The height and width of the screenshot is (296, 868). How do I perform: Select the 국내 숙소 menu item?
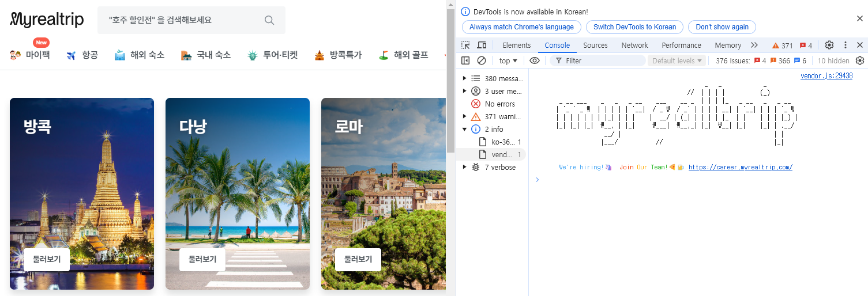(x=205, y=55)
